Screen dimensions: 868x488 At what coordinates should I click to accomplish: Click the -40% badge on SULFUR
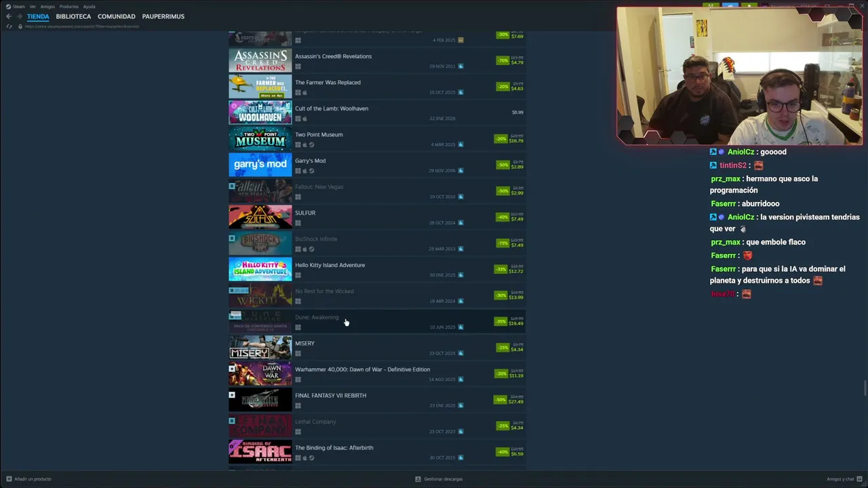(x=502, y=217)
